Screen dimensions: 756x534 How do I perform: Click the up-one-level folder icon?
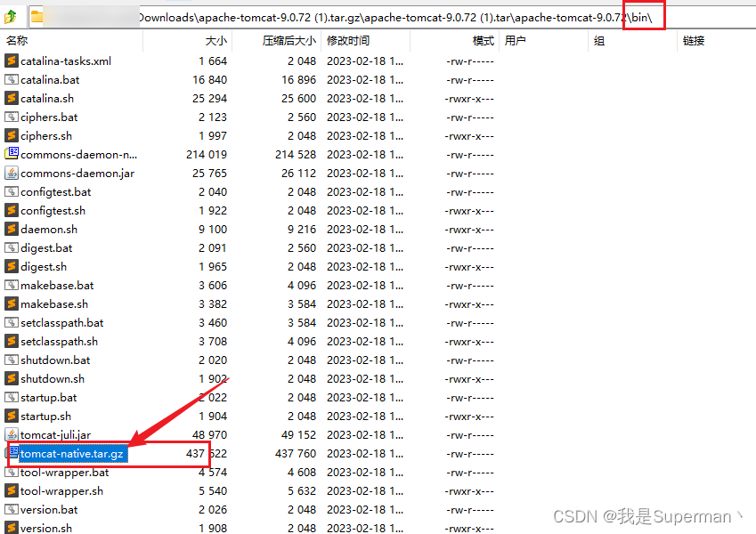click(x=9, y=15)
